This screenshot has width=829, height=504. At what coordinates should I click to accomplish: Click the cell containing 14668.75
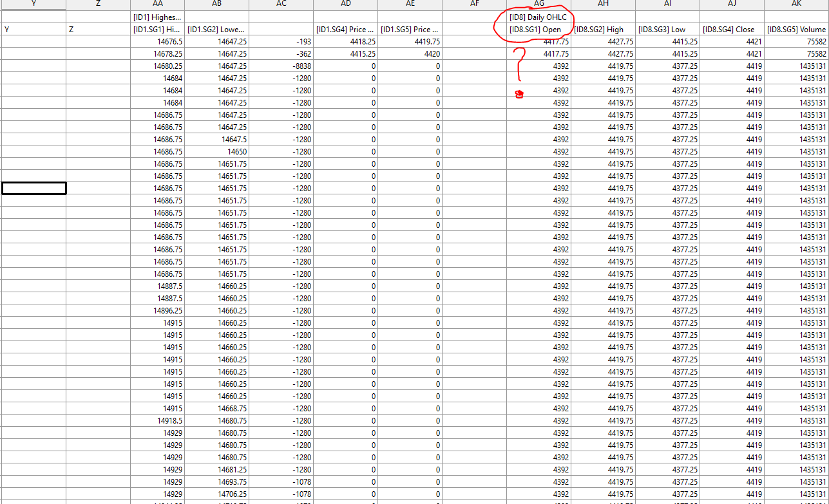[216, 409]
